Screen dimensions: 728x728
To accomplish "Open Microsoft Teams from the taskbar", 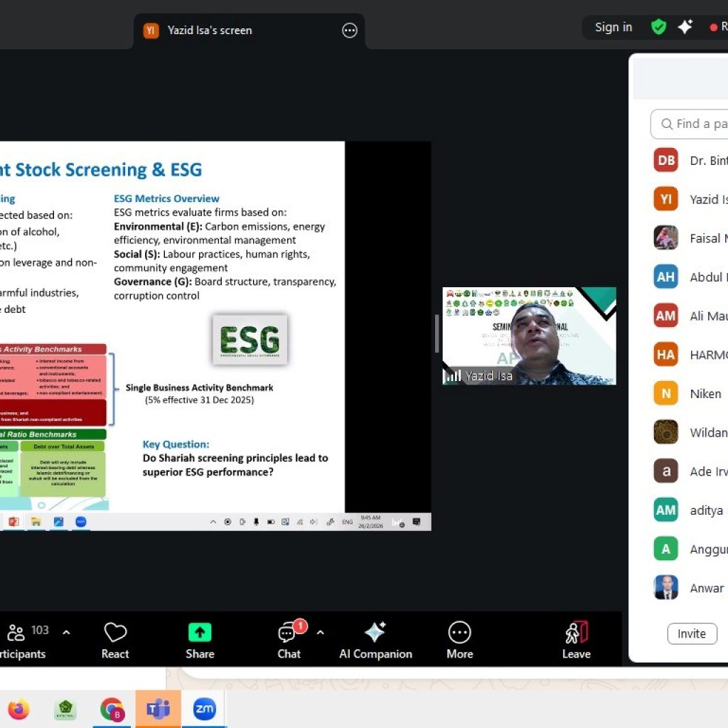I will 158,709.
